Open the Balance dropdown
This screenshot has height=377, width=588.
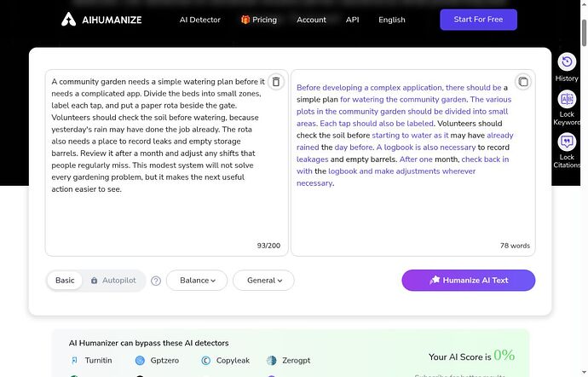[197, 281]
